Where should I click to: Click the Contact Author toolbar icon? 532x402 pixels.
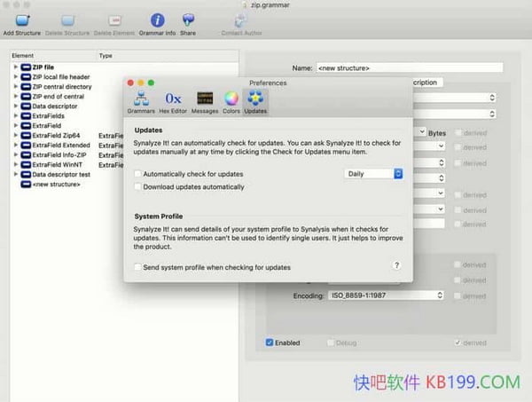tap(241, 20)
